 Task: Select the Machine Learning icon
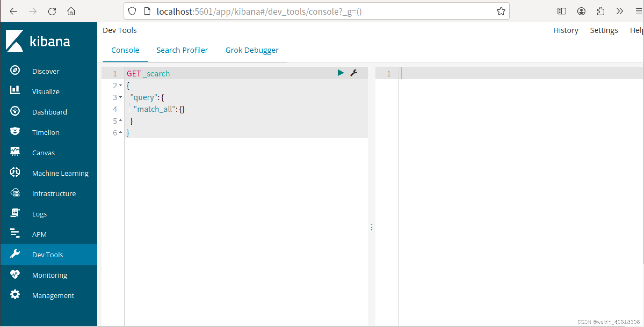click(x=15, y=173)
